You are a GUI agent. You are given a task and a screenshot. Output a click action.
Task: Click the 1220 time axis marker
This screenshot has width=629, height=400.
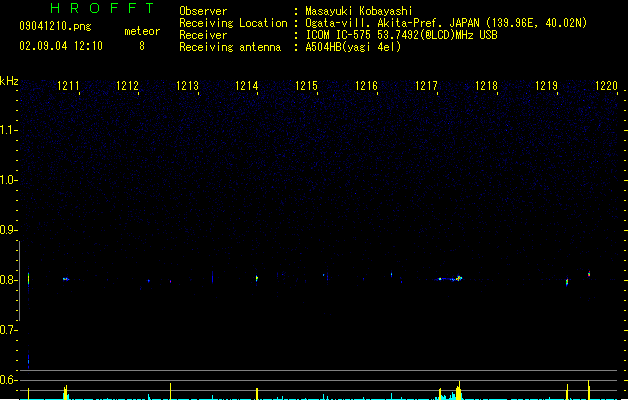(606, 86)
